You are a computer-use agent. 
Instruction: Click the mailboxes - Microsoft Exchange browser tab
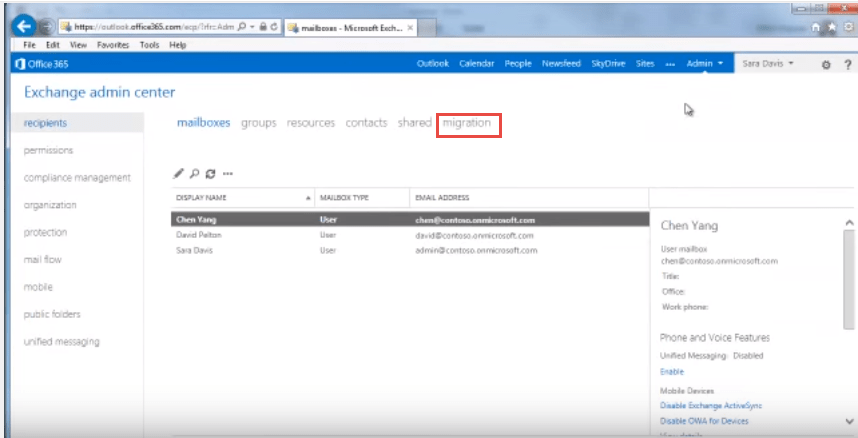pyautogui.click(x=351, y=27)
